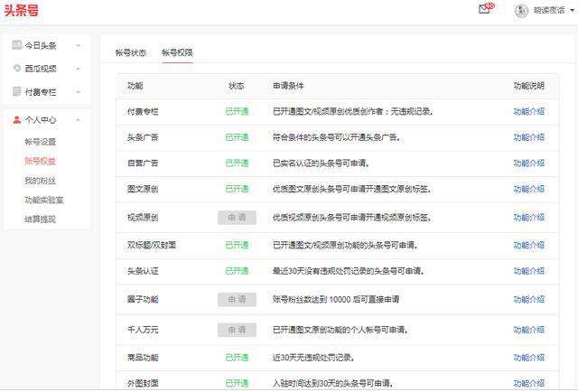Viewport: 578px width, 392px height.
Task: Click the 状态 column header
Action: point(237,86)
